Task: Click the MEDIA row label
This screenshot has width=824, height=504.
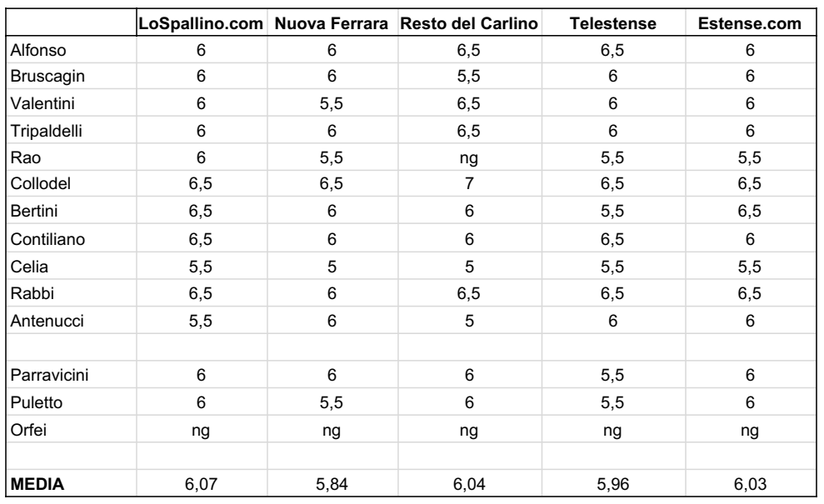Action: [x=37, y=483]
